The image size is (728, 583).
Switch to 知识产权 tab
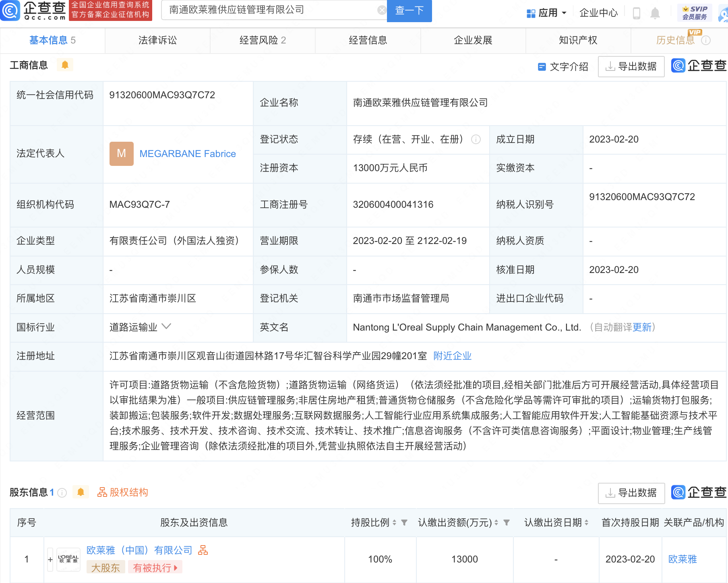(x=578, y=40)
